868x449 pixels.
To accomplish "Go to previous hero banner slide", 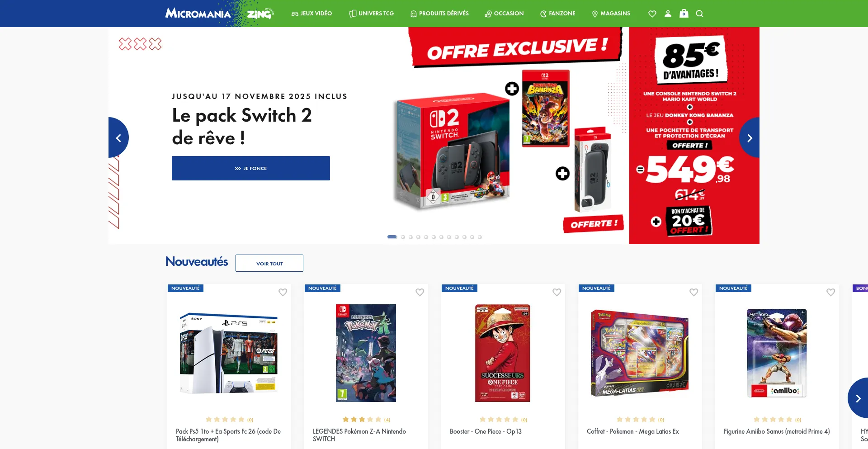I will (x=118, y=138).
